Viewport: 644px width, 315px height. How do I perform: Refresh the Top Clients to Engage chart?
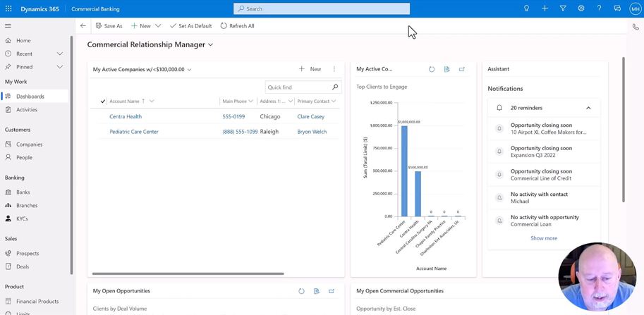point(432,69)
